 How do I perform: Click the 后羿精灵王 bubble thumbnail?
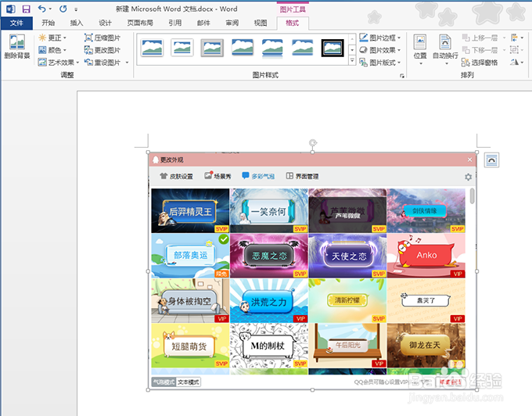coord(190,211)
